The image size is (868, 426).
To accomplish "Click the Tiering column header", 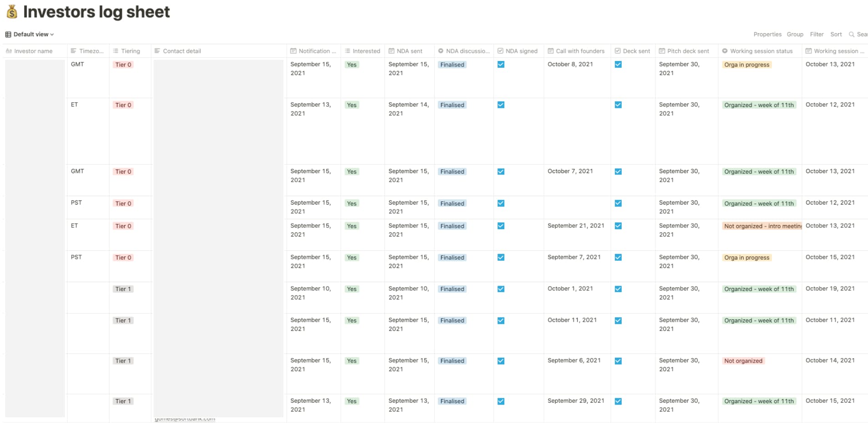I will coord(130,51).
